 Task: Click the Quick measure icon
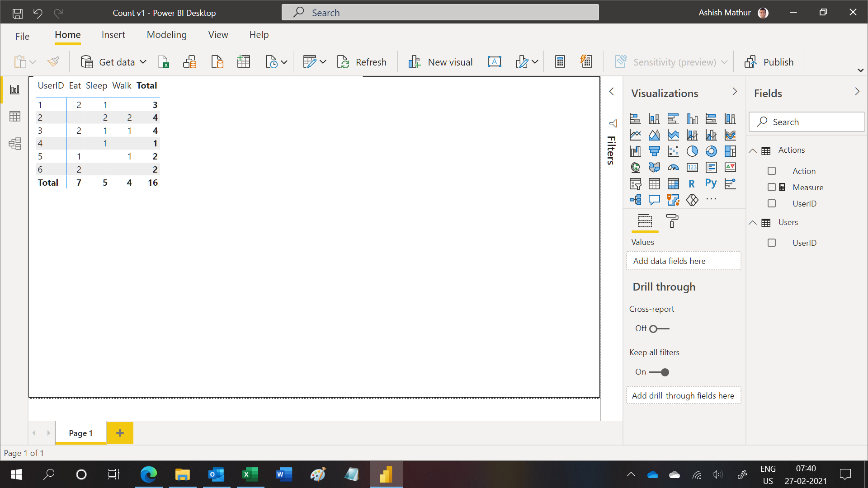coord(586,62)
